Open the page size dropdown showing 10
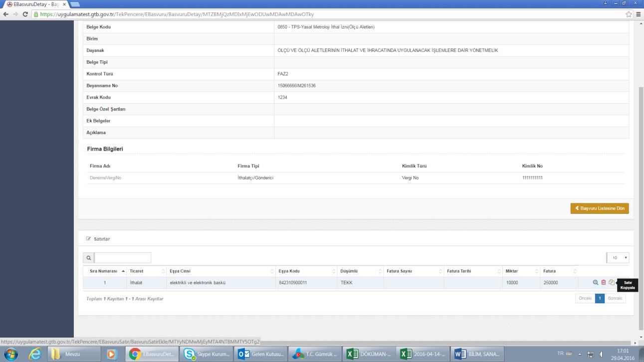 (x=618, y=258)
